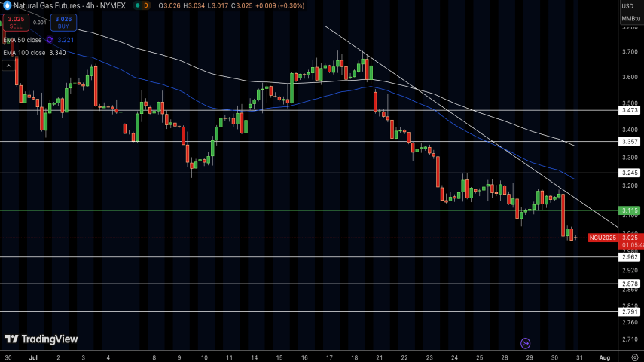Click the purple EMA 50 loading icon
The width and height of the screenshot is (644, 362).
[x=50, y=39]
